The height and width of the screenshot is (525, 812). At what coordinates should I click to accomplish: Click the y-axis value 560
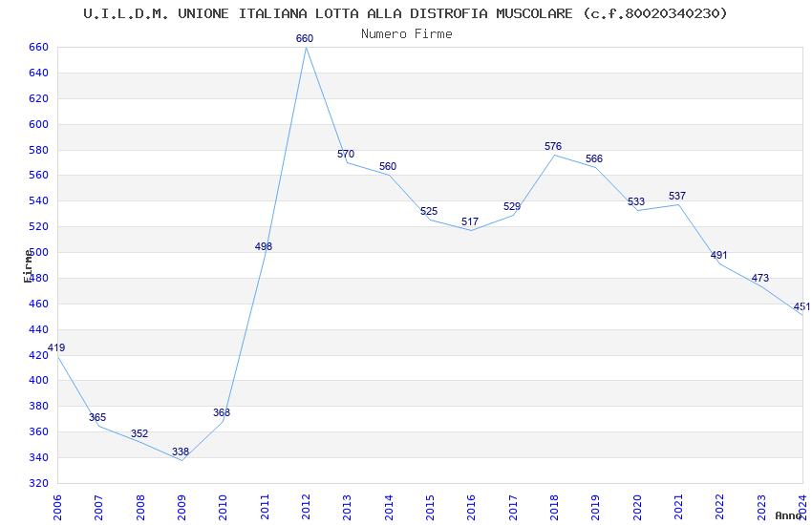coord(39,175)
